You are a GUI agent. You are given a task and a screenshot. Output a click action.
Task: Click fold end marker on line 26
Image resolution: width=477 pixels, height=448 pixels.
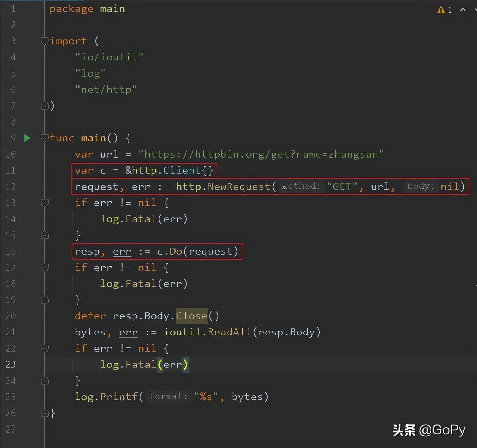[x=44, y=413]
